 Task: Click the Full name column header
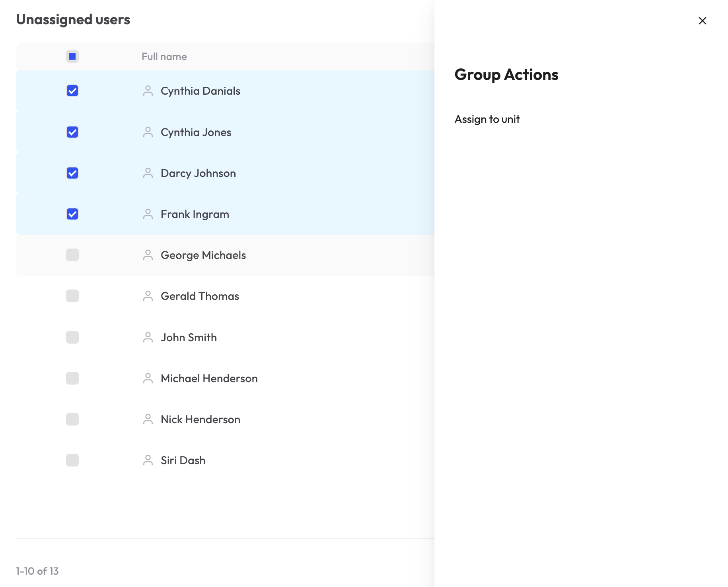[x=164, y=56]
